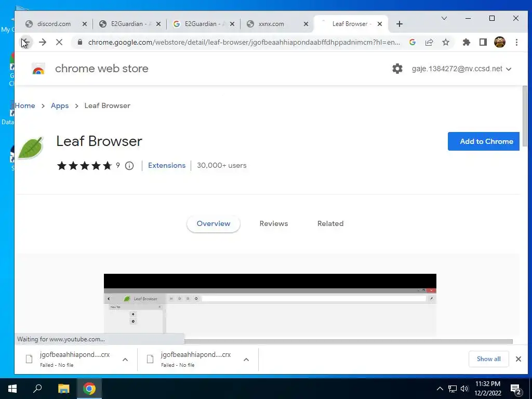Click the address bar URL
The image size is (532, 399).
coord(244,43)
